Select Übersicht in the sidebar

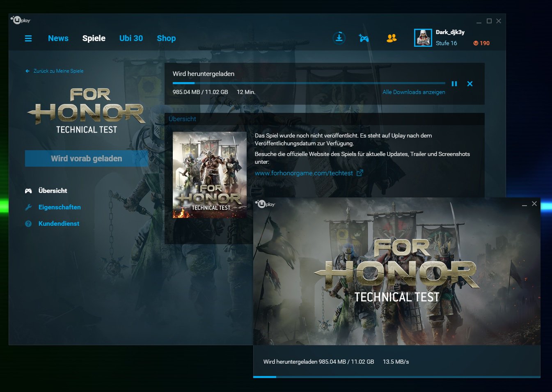click(53, 191)
